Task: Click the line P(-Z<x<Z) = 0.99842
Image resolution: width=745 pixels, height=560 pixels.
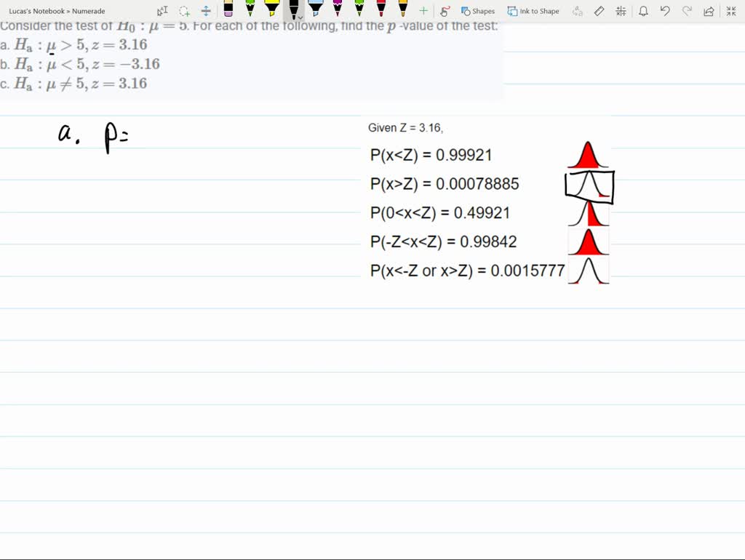Action: click(443, 241)
